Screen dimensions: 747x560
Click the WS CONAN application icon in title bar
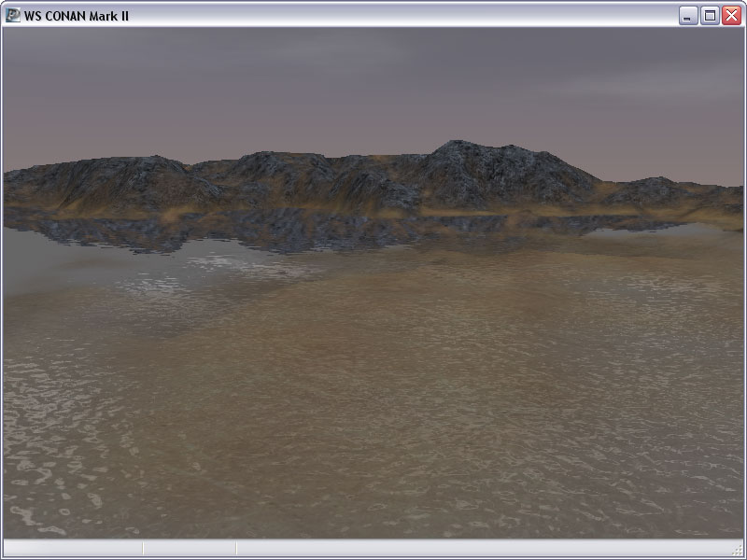click(x=13, y=15)
